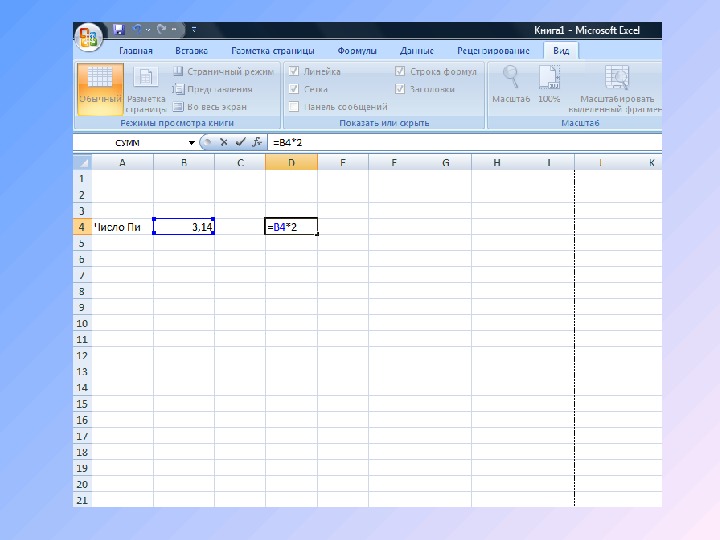Click cell A4 with Число Пи

123,227
